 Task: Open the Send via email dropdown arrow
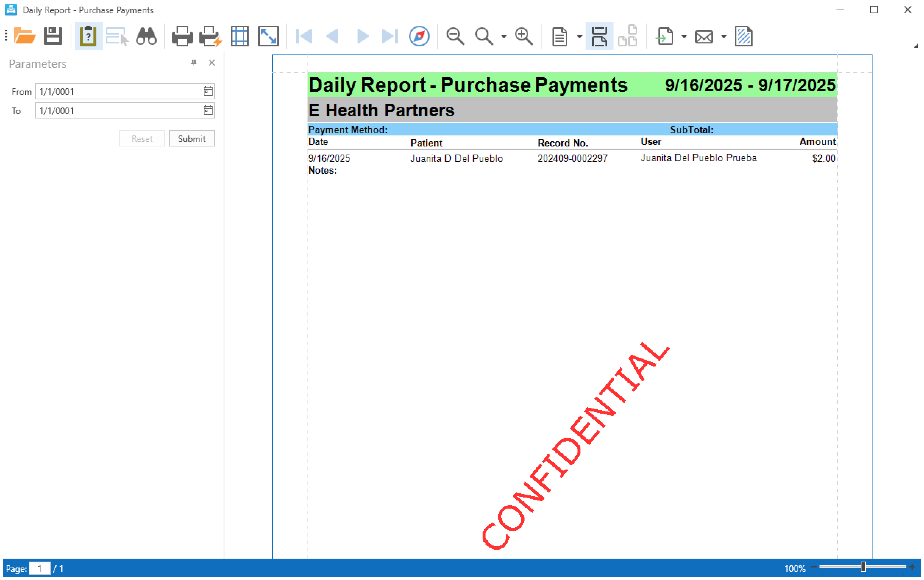pyautogui.click(x=724, y=37)
